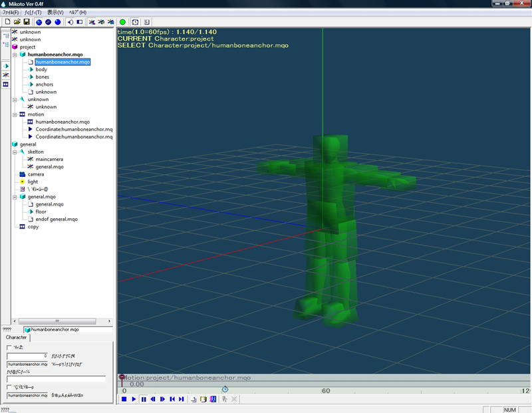Open the 表示(V) menu
532x413 pixels.
55,12
